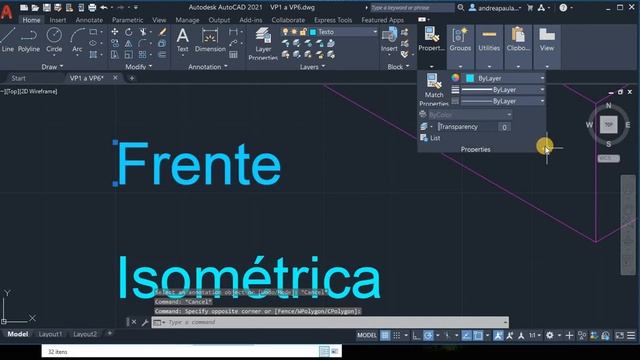640x360 pixels.
Task: Expand the Modify panel
Action: (138, 67)
